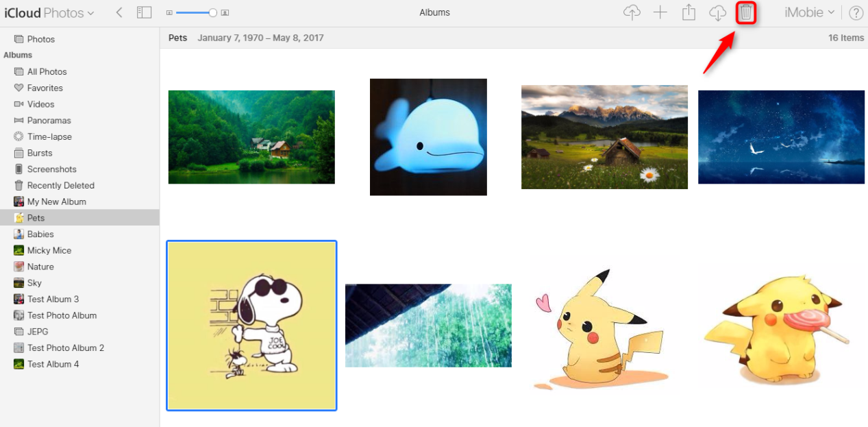The image size is (868, 427).
Task: Open the share icon in toolbar
Action: coord(689,12)
